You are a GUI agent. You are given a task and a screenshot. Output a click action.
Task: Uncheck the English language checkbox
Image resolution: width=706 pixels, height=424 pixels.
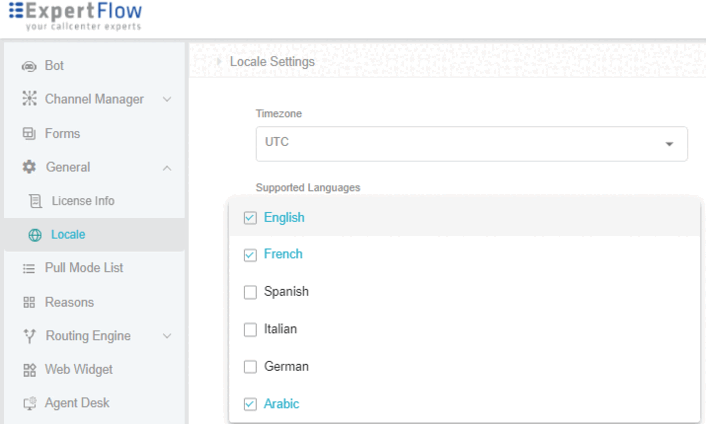click(x=250, y=218)
